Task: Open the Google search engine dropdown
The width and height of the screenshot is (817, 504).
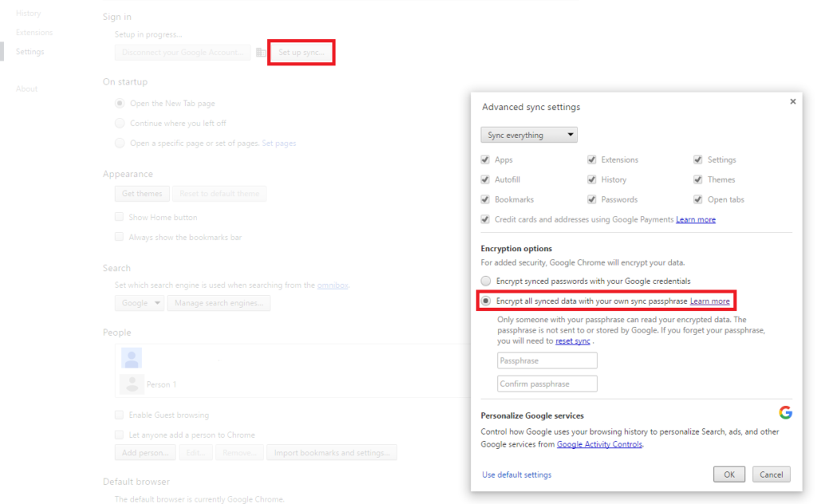Action: tap(140, 303)
